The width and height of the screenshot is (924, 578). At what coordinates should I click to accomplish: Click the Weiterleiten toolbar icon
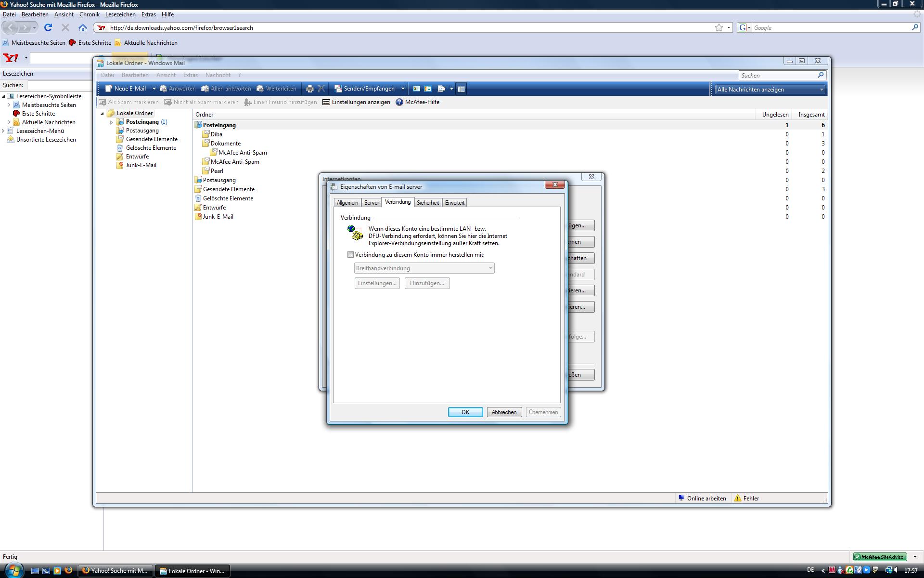[x=260, y=89]
